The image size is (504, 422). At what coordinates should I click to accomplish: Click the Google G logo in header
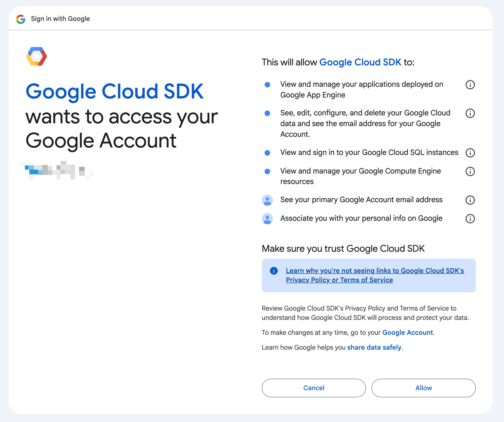click(x=21, y=19)
